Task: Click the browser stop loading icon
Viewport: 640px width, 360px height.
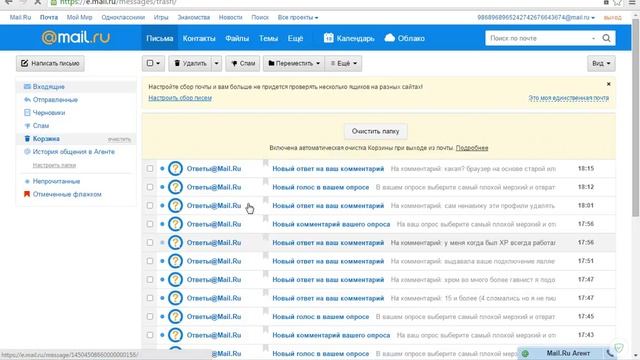Action: click(37, 2)
